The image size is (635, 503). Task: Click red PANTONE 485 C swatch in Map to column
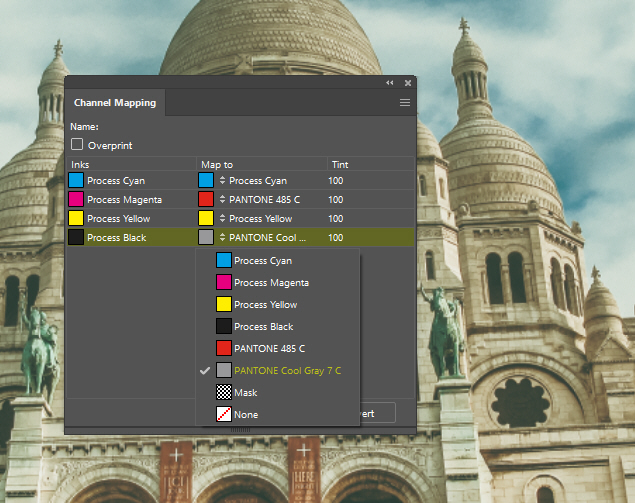click(206, 199)
